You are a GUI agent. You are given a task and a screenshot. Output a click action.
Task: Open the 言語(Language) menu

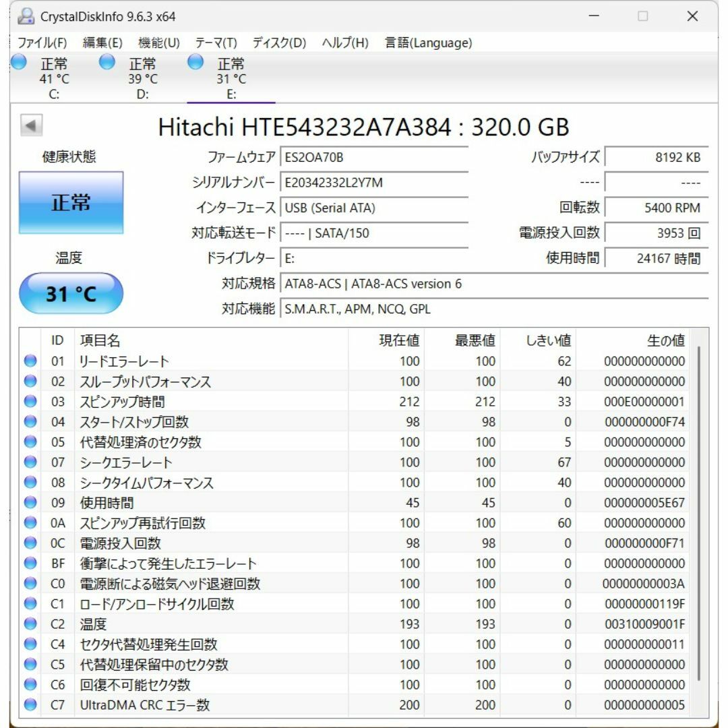click(x=429, y=42)
